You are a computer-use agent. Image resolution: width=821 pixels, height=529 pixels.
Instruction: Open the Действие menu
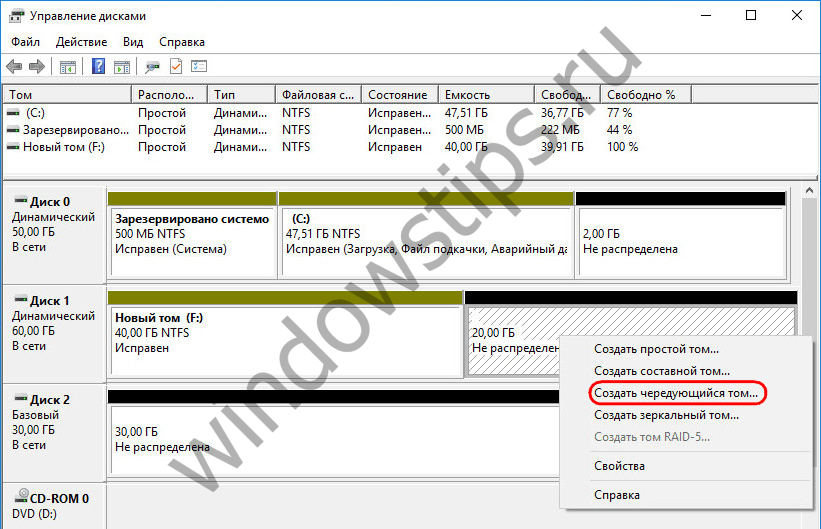coord(82,42)
